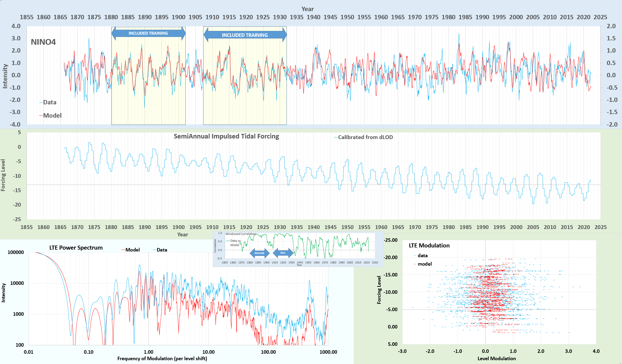This screenshot has width=622, height=364.
Task: Click the SemiAnnual Impulsed Tidal Forcing title
Action: coord(226,136)
